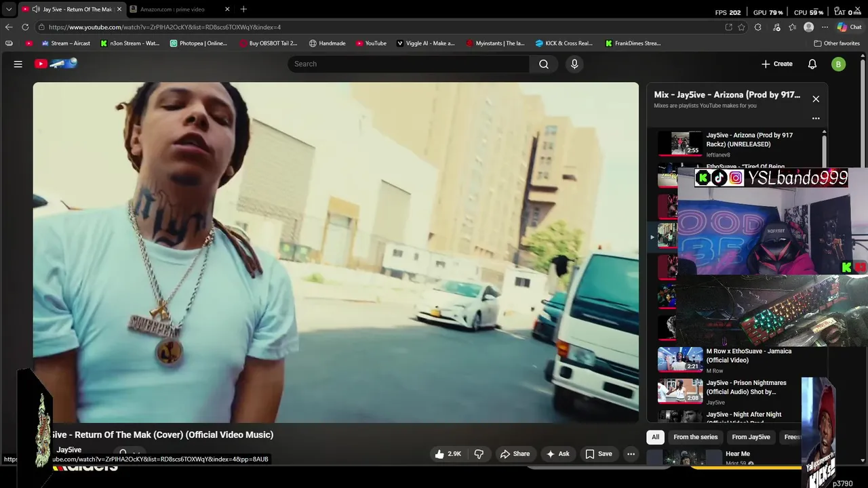Mute the tab via speaker icon
868x488 pixels.
point(36,9)
